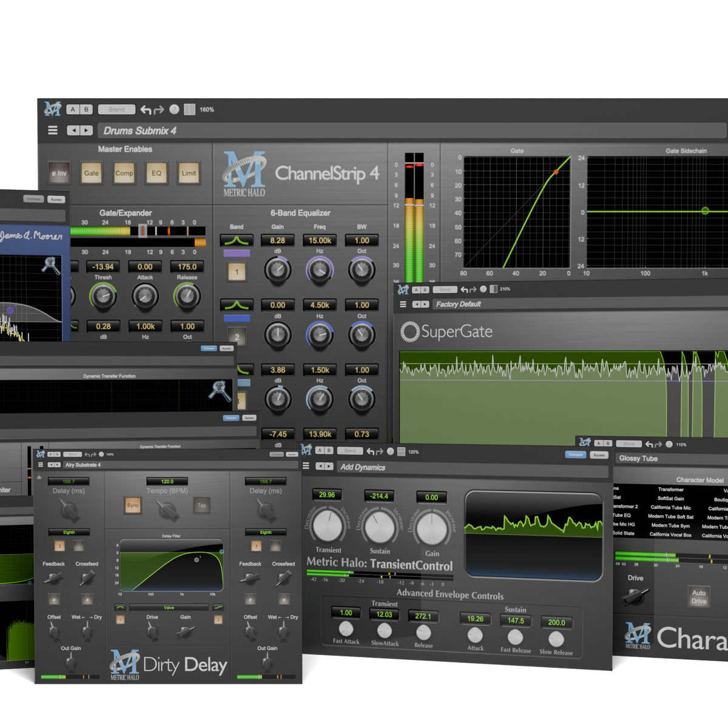The width and height of the screenshot is (728, 728).
Task: Click magnifier on Dynamic Transfer Function display
Action: (220, 391)
